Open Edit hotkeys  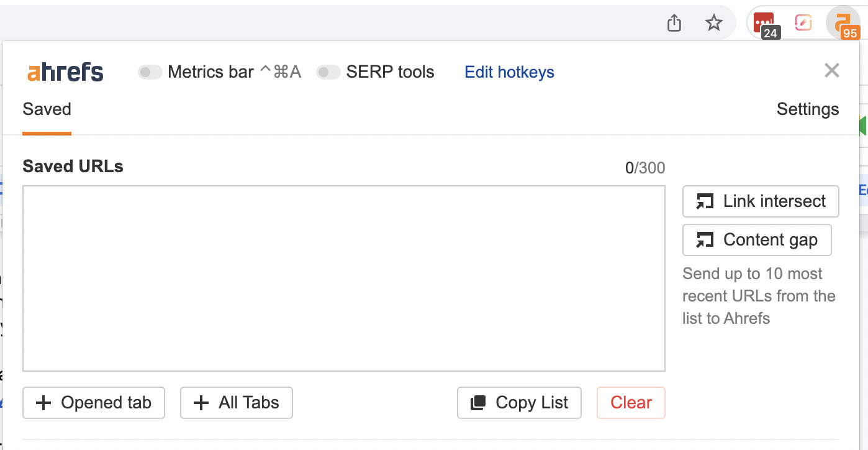(x=509, y=71)
